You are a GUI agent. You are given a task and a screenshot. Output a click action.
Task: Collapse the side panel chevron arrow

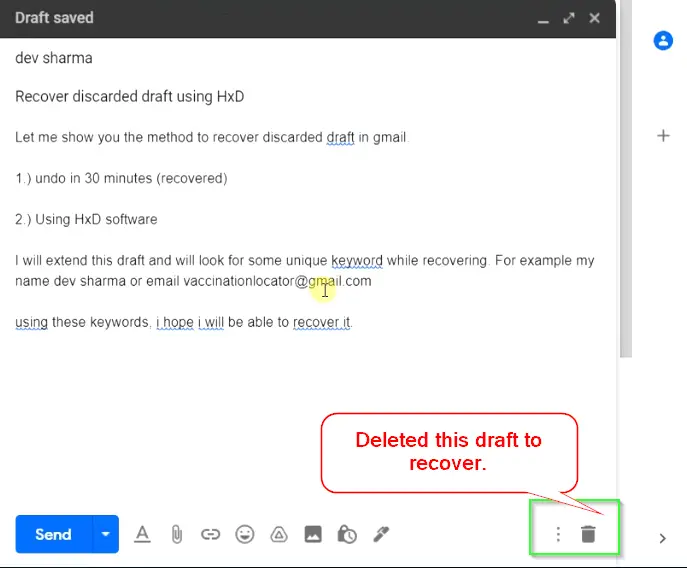tap(663, 538)
